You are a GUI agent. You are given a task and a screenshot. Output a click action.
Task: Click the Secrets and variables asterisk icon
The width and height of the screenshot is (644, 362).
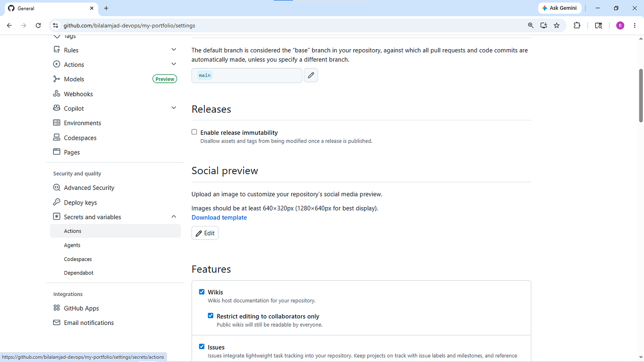click(57, 217)
